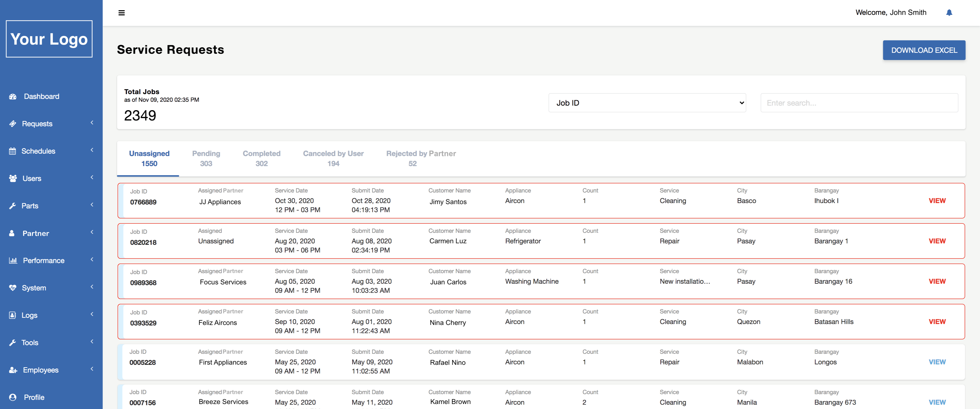Click the System heartbeat icon

coord(12,288)
